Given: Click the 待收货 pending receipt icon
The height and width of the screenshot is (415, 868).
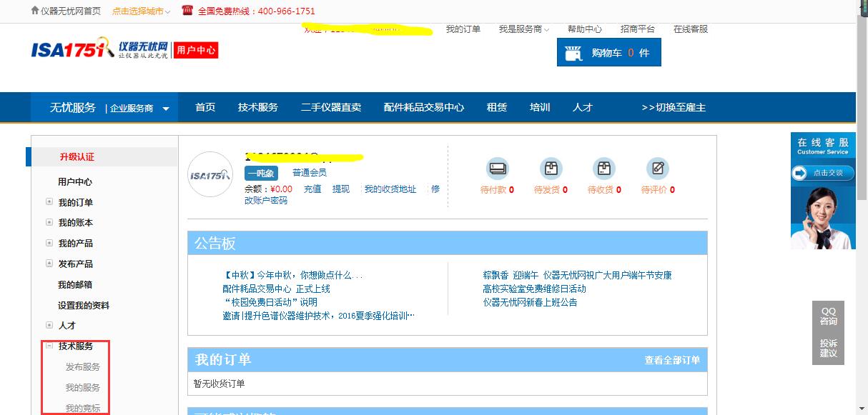Looking at the screenshot, I should click(604, 169).
